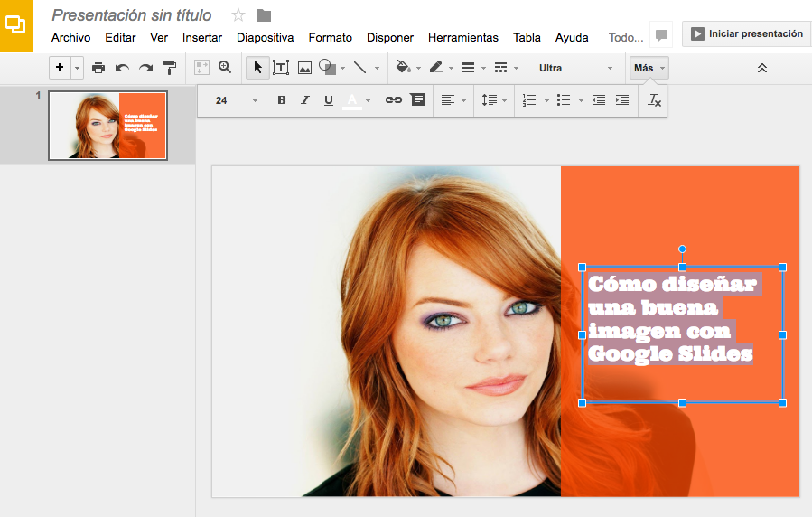The image size is (812, 517).
Task: Click the Iniciar presentación button
Action: click(x=746, y=34)
